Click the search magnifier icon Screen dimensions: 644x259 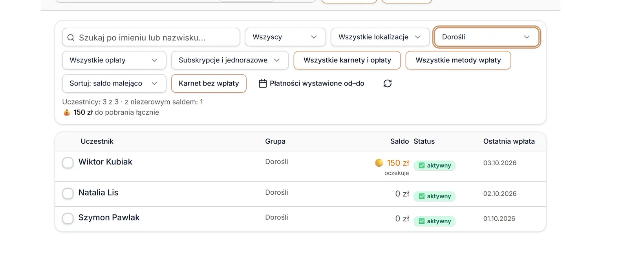pos(71,38)
